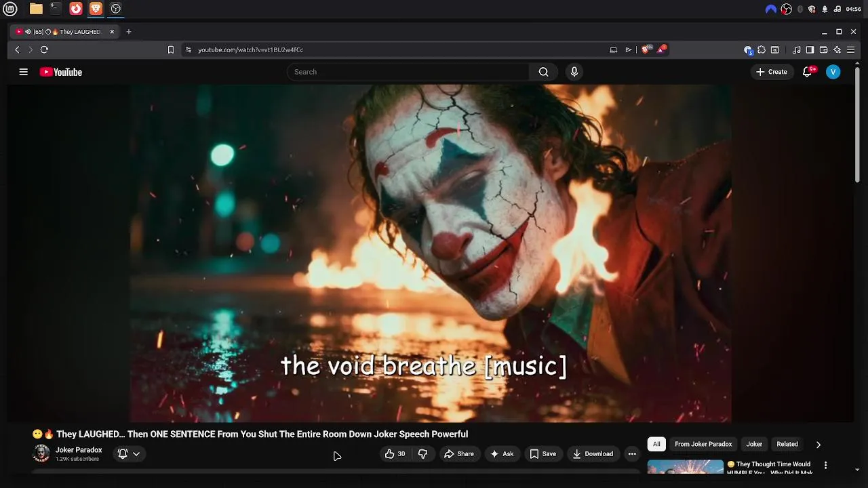Like the video with the thumbs-up button

click(x=395, y=454)
